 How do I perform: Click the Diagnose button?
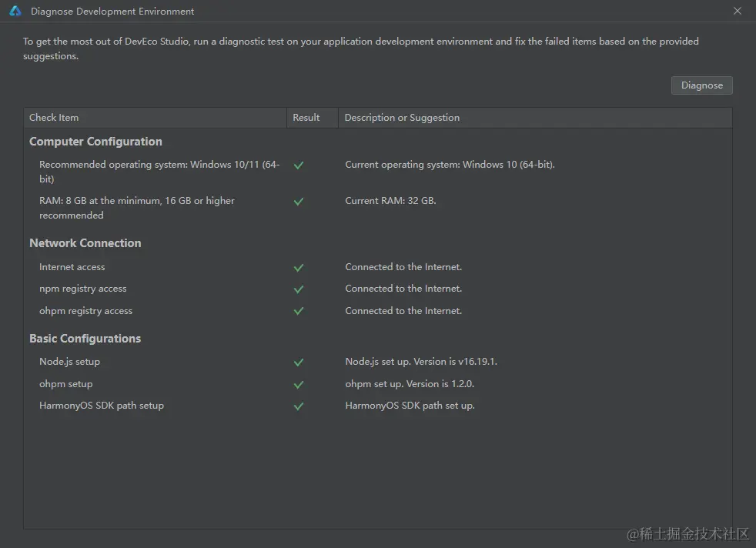click(701, 85)
